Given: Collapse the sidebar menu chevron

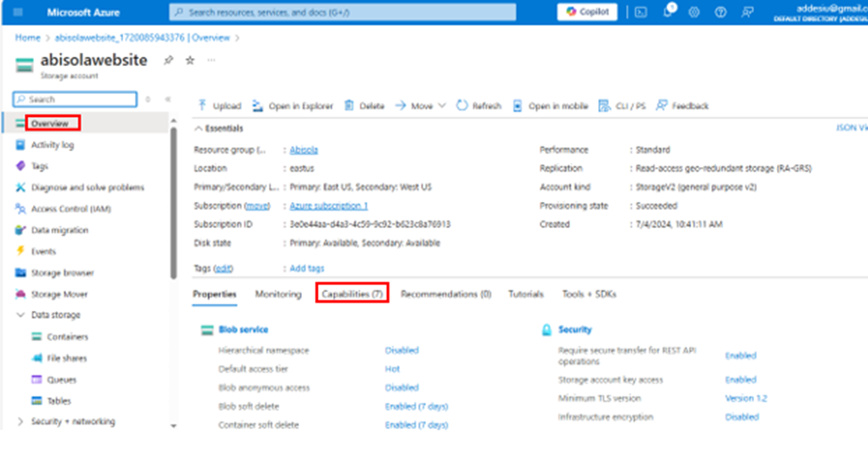Looking at the screenshot, I should tap(168, 99).
